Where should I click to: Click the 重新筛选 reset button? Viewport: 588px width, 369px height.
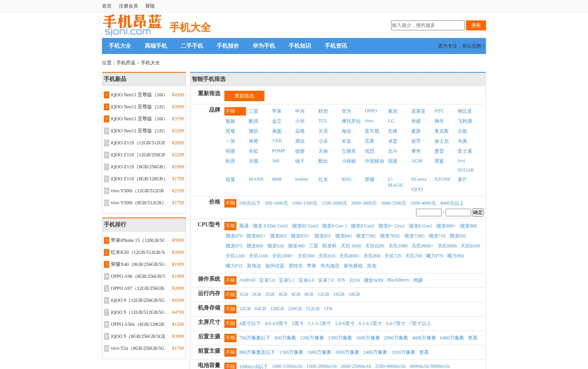pyautogui.click(x=244, y=96)
